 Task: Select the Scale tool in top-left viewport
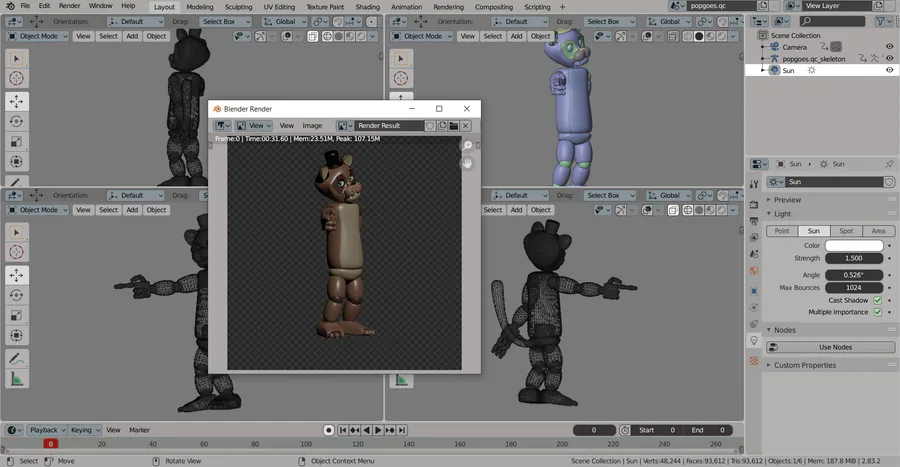pos(16,142)
